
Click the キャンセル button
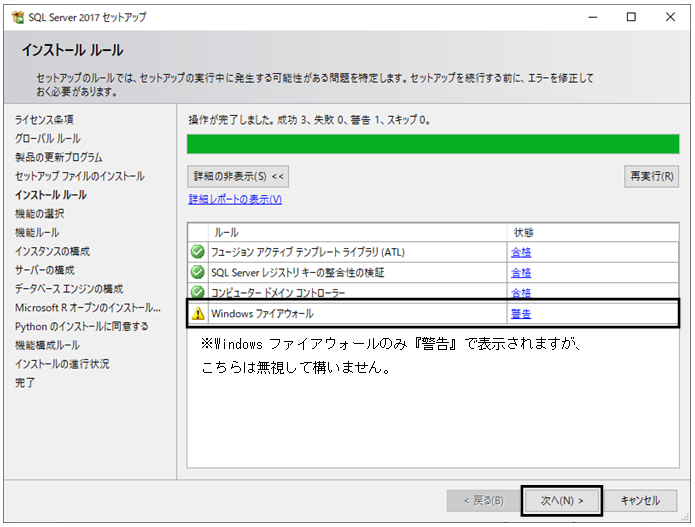(x=640, y=501)
